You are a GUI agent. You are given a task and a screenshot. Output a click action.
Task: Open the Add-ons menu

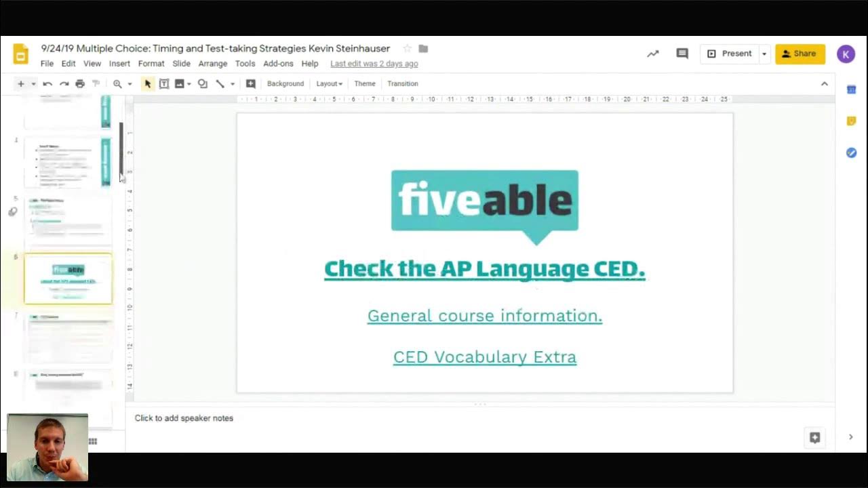pos(278,64)
